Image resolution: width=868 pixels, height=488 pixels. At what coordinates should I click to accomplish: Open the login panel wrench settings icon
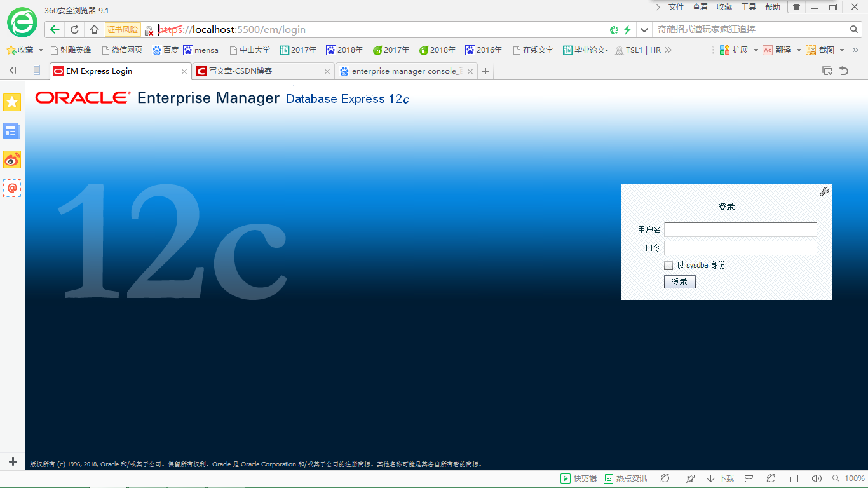coord(824,191)
